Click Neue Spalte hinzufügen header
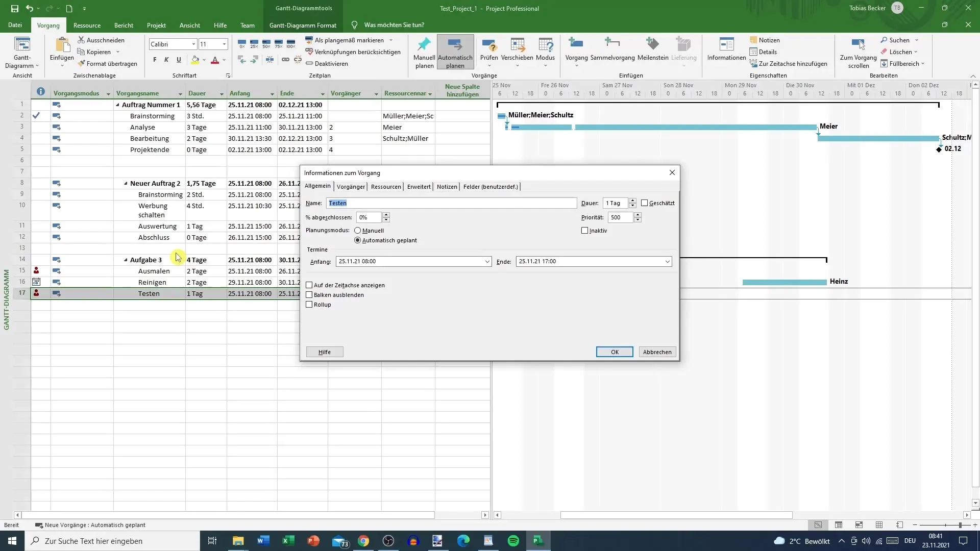980x551 pixels. coord(462,90)
